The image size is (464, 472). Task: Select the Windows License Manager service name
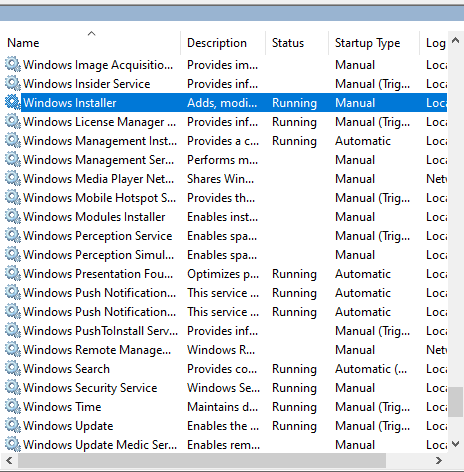(x=99, y=122)
